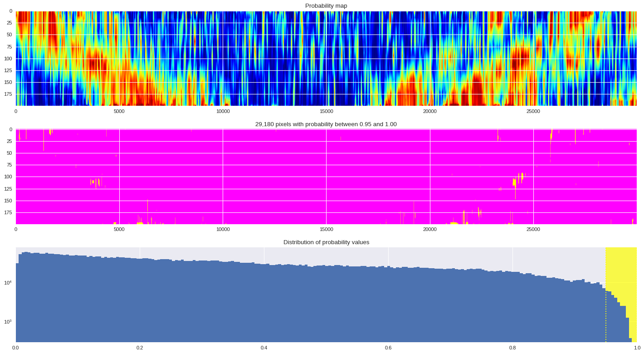The height and width of the screenshot is (354, 644).
Task: Click the 0.2 tick label on the histogram x-axis
Action: pyautogui.click(x=140, y=348)
